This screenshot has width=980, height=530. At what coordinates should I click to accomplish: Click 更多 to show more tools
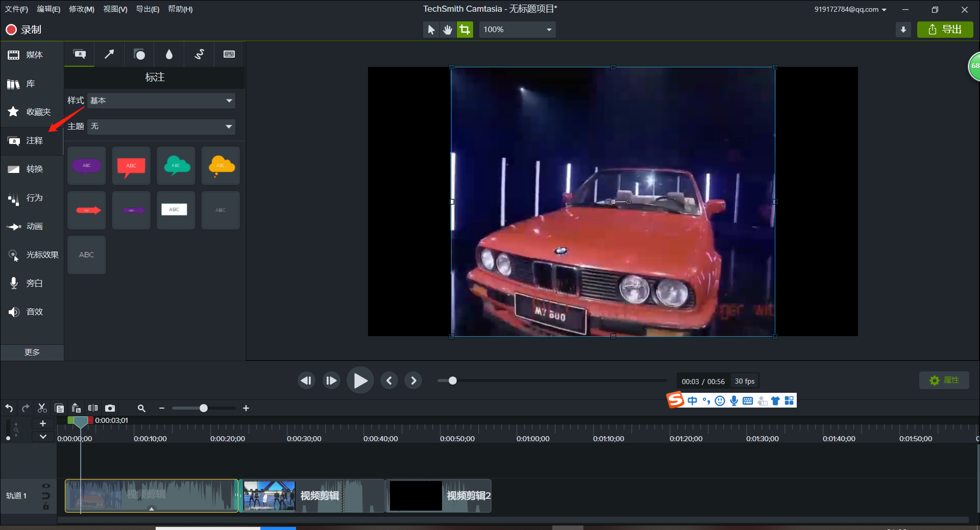click(32, 352)
